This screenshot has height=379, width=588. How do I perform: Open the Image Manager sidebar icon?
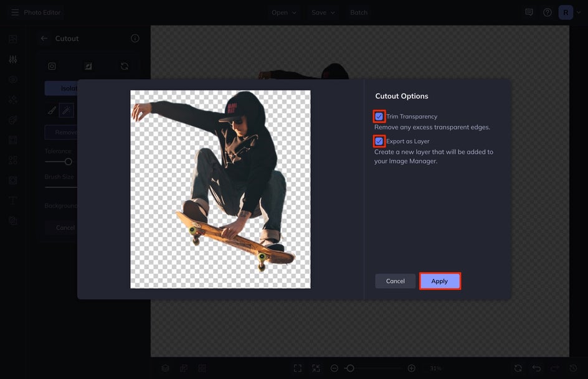pyautogui.click(x=13, y=39)
